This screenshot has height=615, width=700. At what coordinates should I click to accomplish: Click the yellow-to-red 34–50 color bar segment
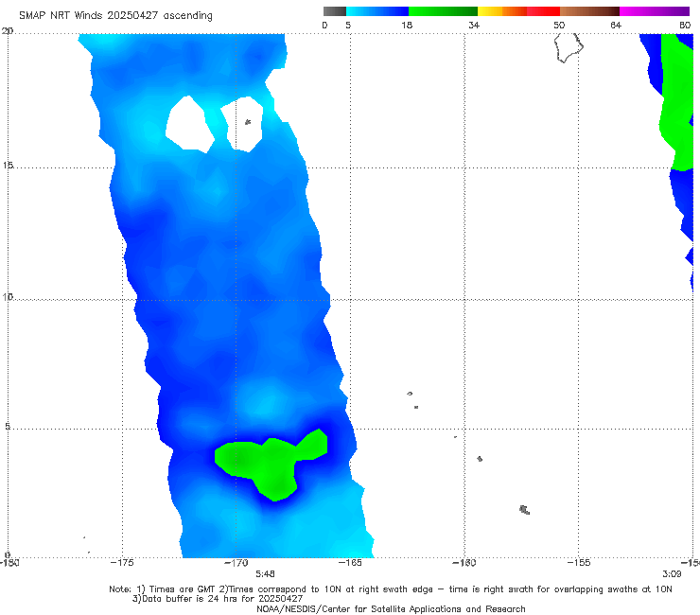click(x=518, y=11)
